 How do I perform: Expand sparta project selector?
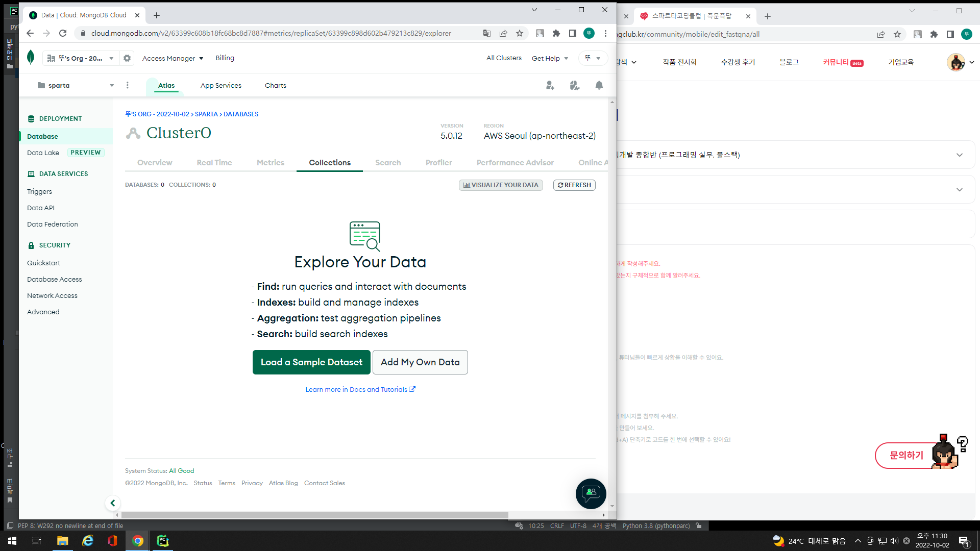pyautogui.click(x=76, y=85)
